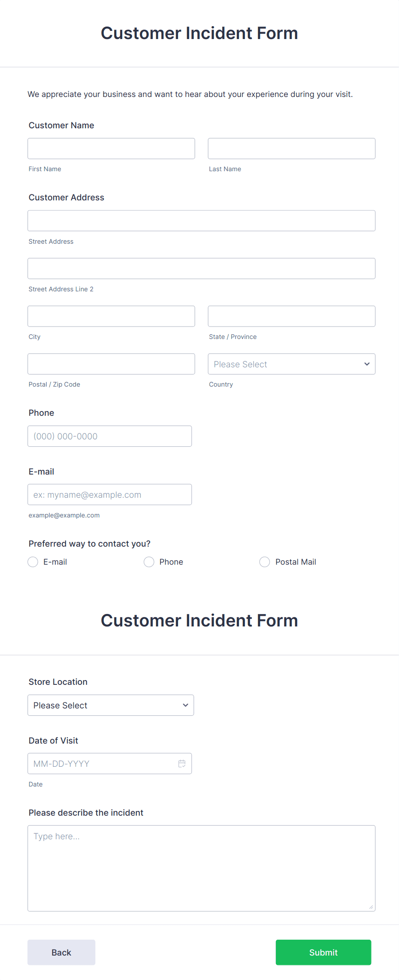The image size is (399, 980).
Task: Click the Submit button
Action: tap(323, 953)
